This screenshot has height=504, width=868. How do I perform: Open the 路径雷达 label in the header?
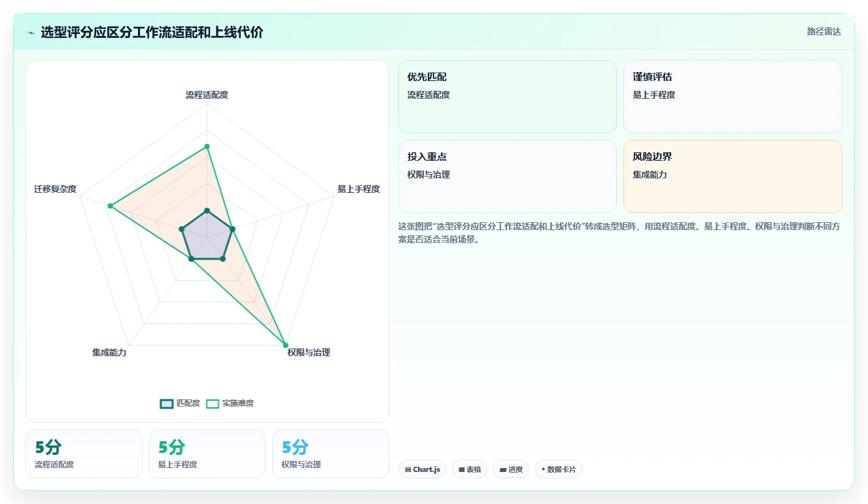pos(824,31)
